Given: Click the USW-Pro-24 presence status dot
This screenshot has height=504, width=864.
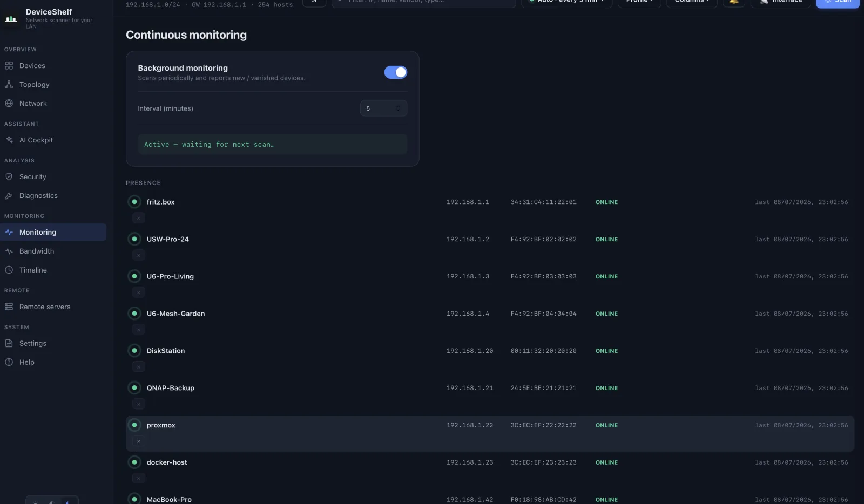Looking at the screenshot, I should 134,239.
